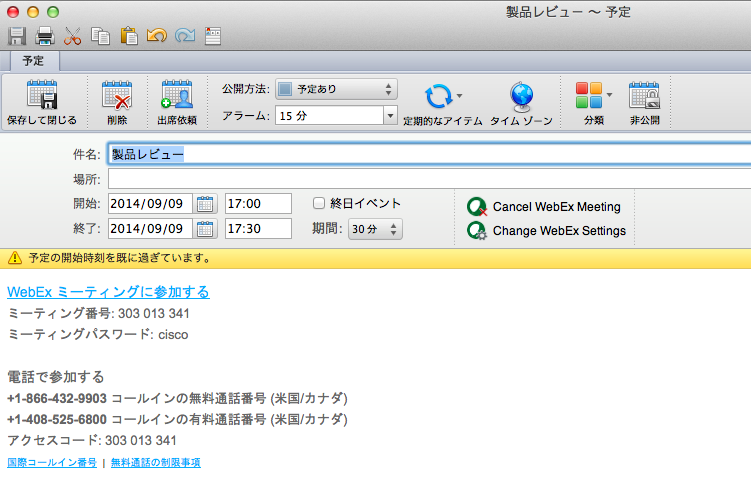Open the 公開方法 dropdown showing 予定あり
751x478 pixels.
tap(336, 89)
